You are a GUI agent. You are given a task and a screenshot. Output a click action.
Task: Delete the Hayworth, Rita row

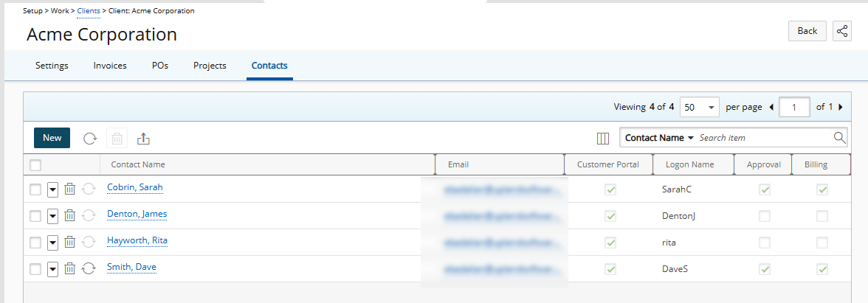tap(69, 242)
